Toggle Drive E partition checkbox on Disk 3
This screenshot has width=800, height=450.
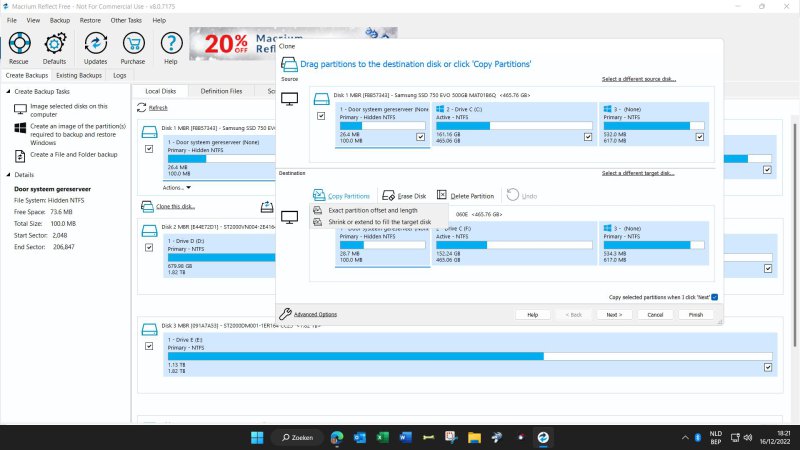click(768, 367)
